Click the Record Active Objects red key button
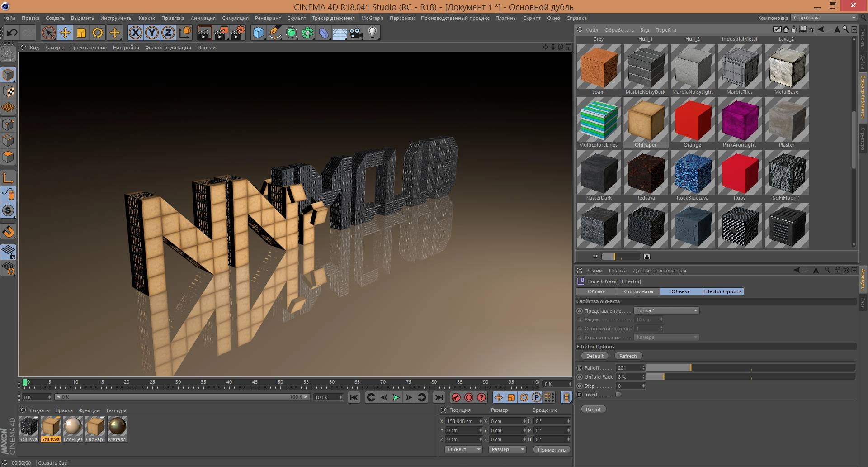 pos(456,397)
